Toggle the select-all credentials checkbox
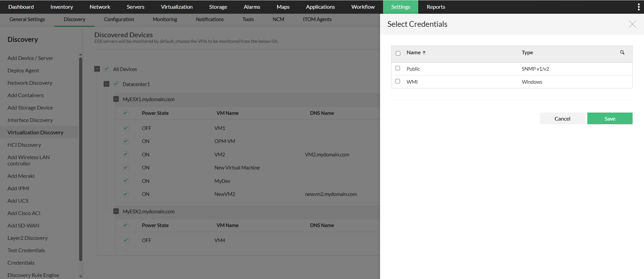Screen dimensions: 644x279 pyautogui.click(x=398, y=53)
